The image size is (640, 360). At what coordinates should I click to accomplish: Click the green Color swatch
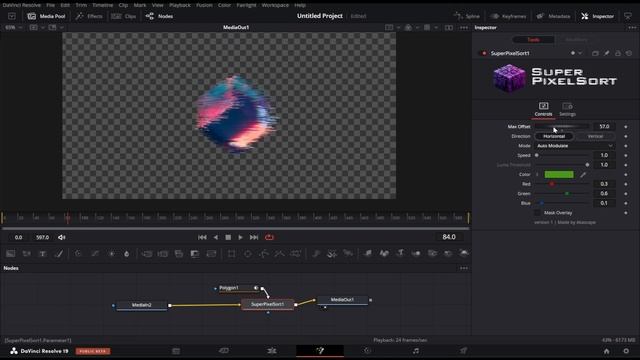pos(559,175)
